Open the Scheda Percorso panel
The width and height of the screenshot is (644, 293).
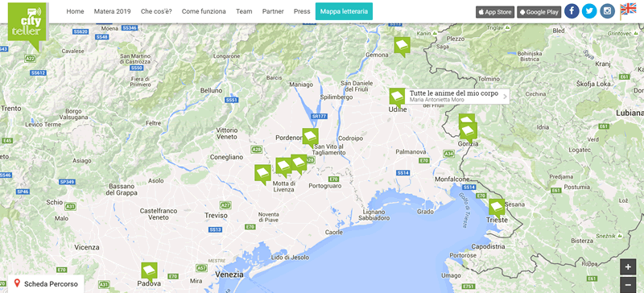(x=46, y=284)
